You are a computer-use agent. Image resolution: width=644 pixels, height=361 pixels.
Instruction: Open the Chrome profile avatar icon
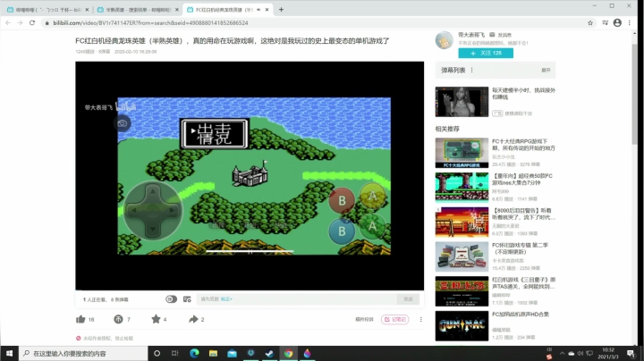[x=617, y=23]
